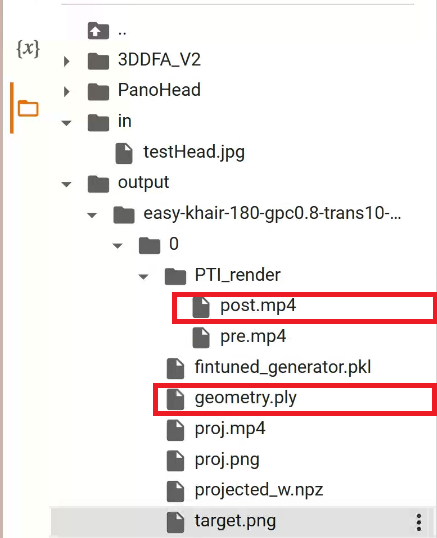Image resolution: width=437 pixels, height=538 pixels.
Task: Collapse the 'in' folder arrow
Action: 66,123
